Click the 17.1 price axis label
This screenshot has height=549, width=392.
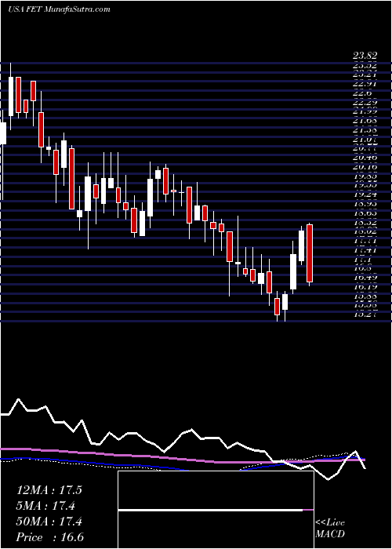(x=362, y=259)
